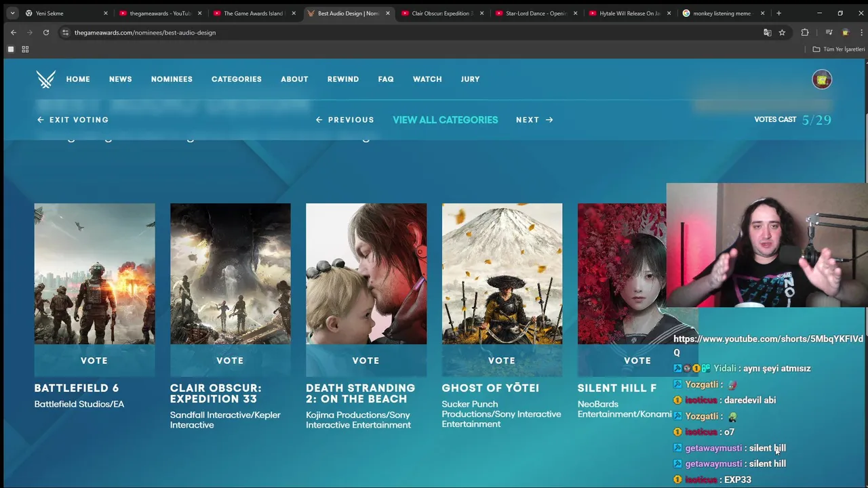The height and width of the screenshot is (488, 868).
Task: Click The Game Awards logo icon
Action: click(x=46, y=79)
